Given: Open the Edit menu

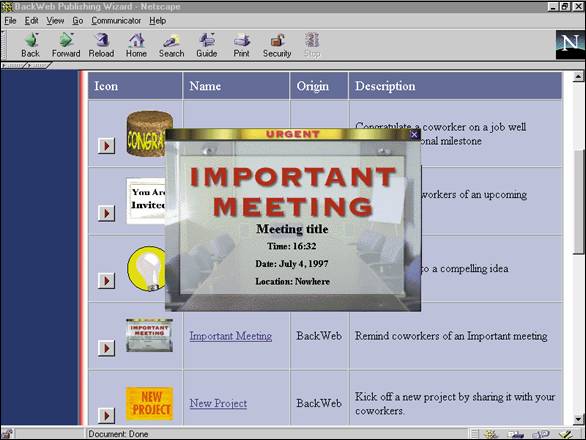Looking at the screenshot, I should (31, 21).
